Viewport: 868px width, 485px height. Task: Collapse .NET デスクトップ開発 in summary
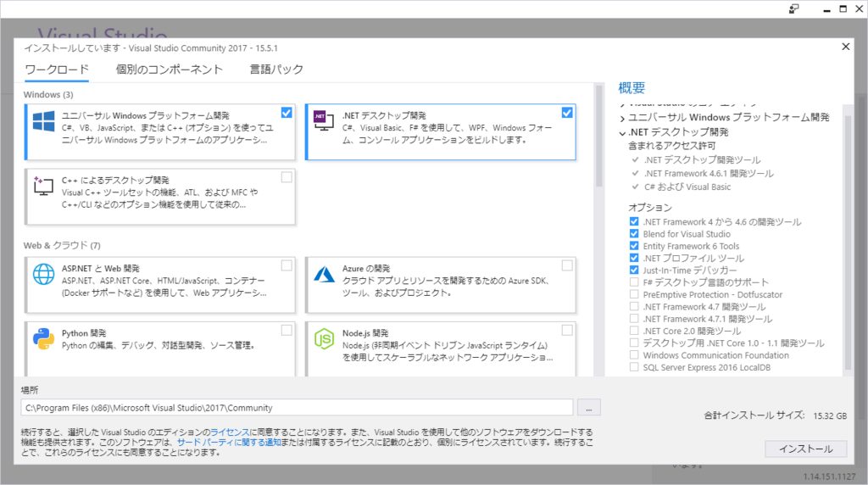point(623,133)
